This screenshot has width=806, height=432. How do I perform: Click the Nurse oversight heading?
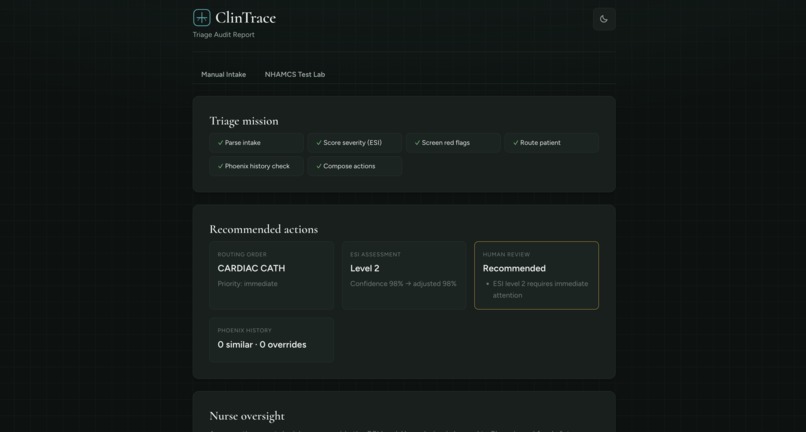247,416
